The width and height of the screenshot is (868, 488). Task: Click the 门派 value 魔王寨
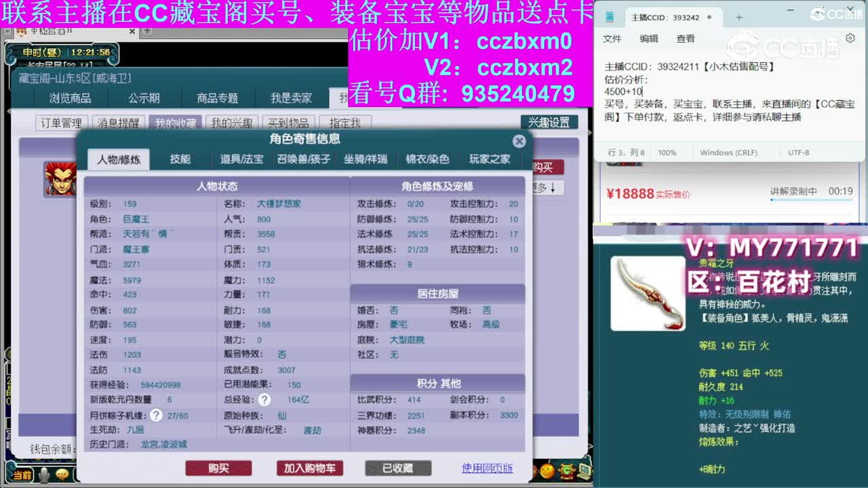136,249
